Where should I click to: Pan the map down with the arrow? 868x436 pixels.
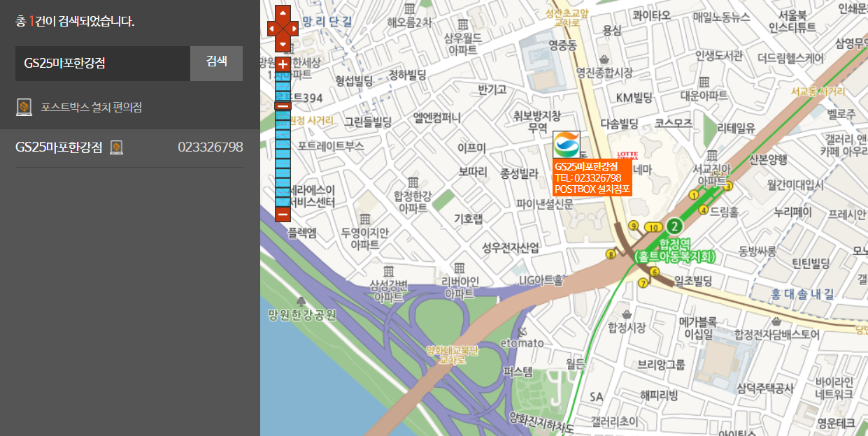click(x=283, y=45)
